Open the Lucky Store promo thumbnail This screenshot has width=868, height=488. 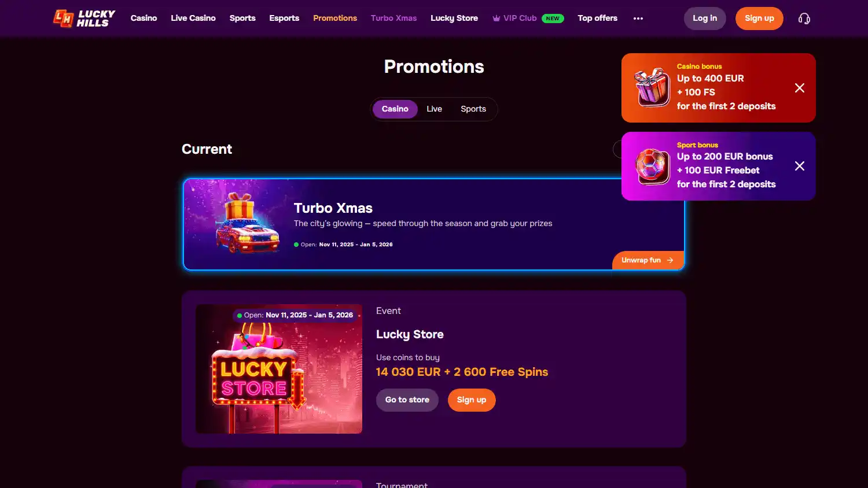coord(279,369)
